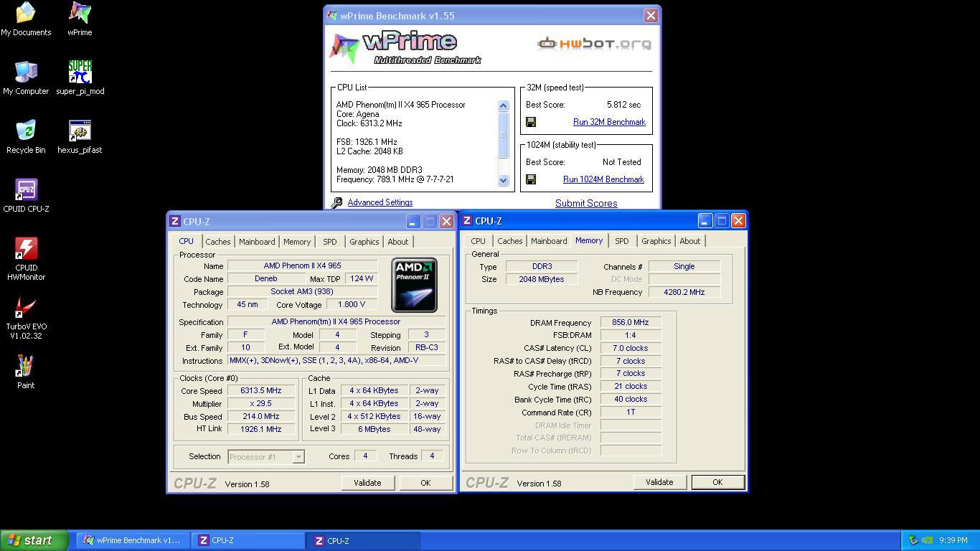Select the hexus_pifast desktop shortcut
This screenshot has width=980, height=551.
(80, 137)
